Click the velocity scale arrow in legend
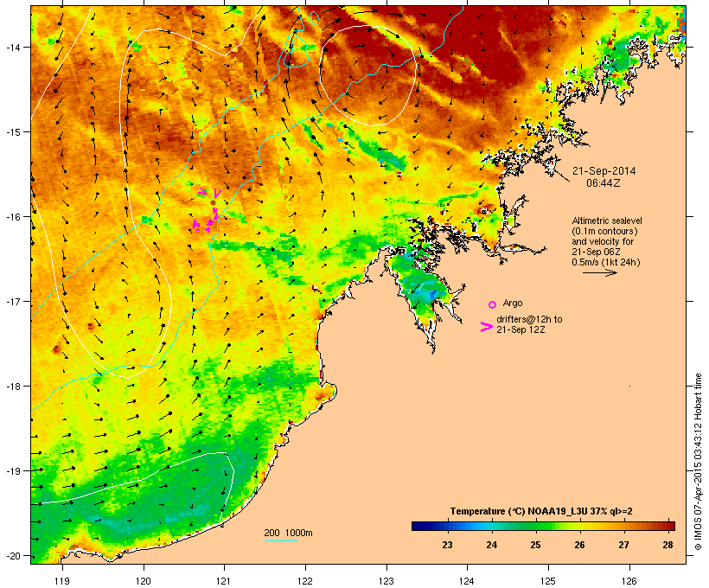Screen dimensions: 709x588 (599, 272)
